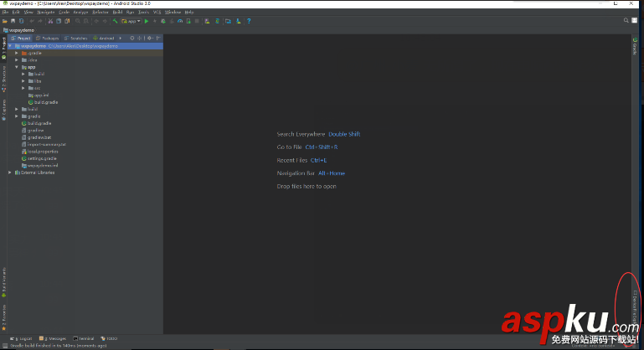644x350 pixels.
Task: Switch to the Android view tab
Action: click(104, 39)
